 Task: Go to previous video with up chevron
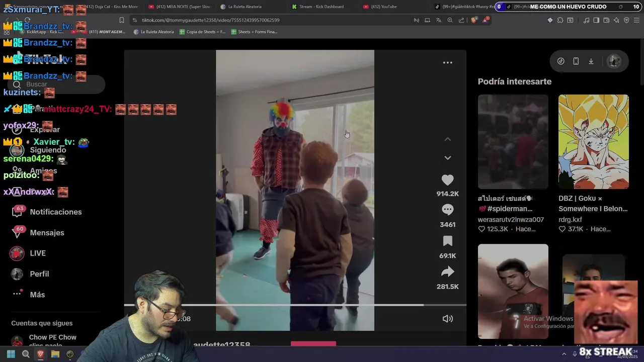[447, 139]
